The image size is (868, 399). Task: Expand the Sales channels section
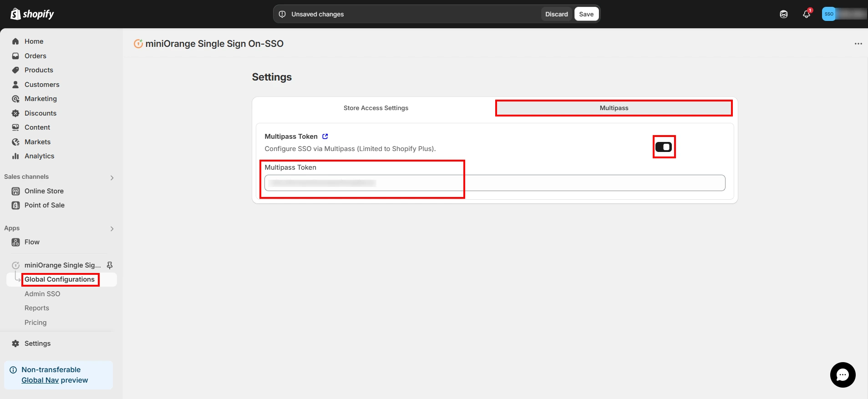click(x=112, y=177)
